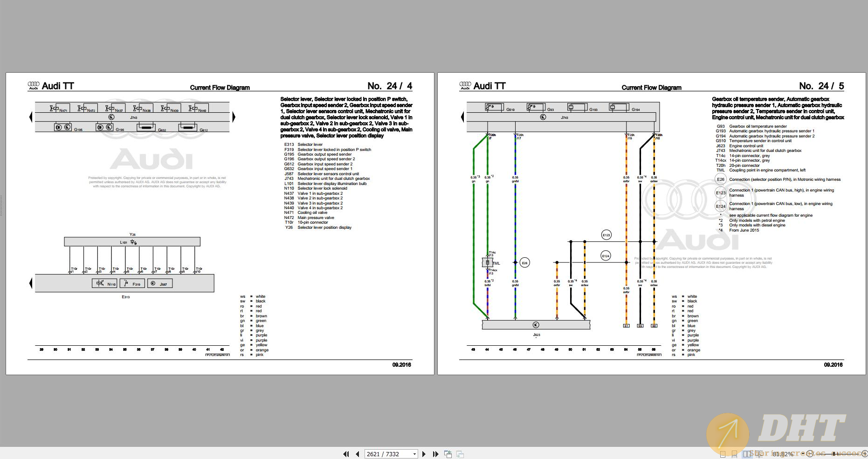
Task: Click legend entry 'J587 Selector lever sensors control unit'
Action: click(322, 174)
